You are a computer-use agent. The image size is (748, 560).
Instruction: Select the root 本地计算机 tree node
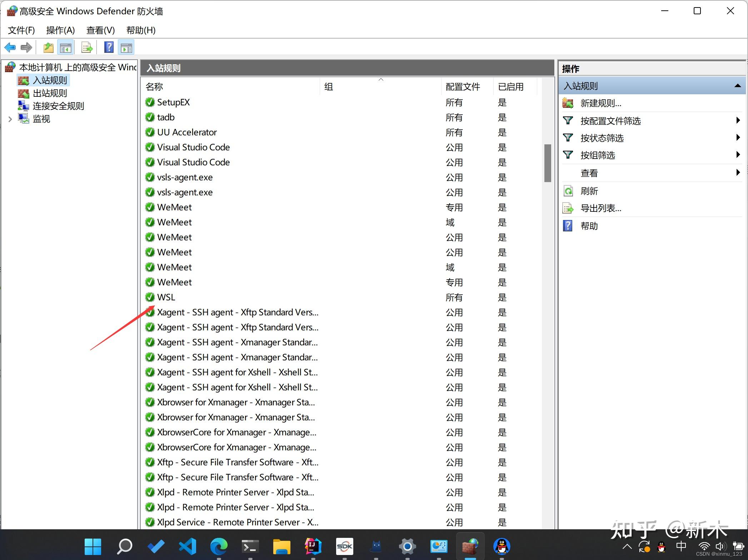tap(78, 67)
